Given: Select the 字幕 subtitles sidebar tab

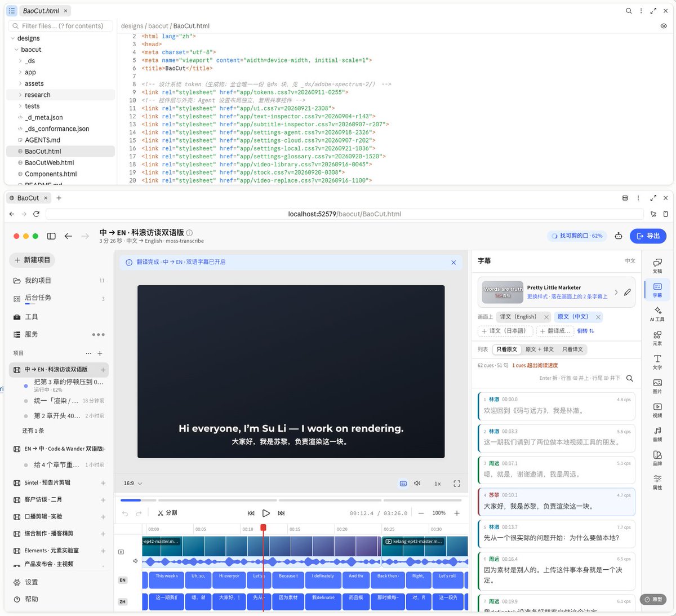Looking at the screenshot, I should coord(657,290).
